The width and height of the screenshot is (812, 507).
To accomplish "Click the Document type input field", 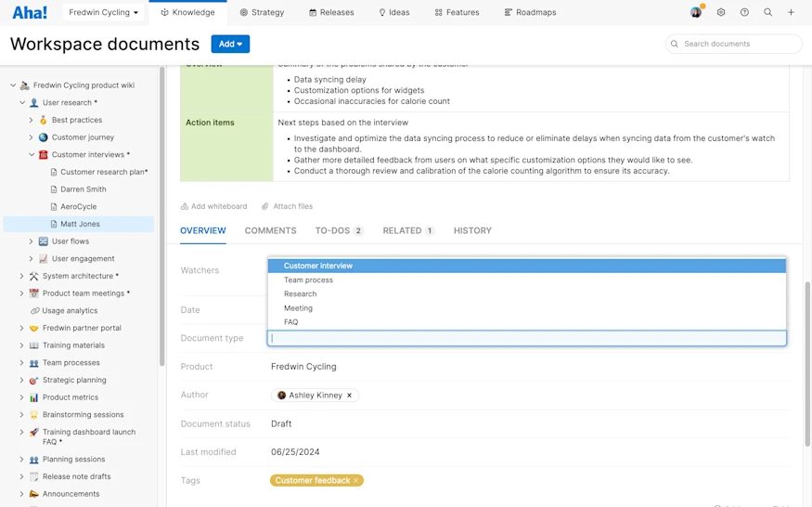I will coord(527,339).
